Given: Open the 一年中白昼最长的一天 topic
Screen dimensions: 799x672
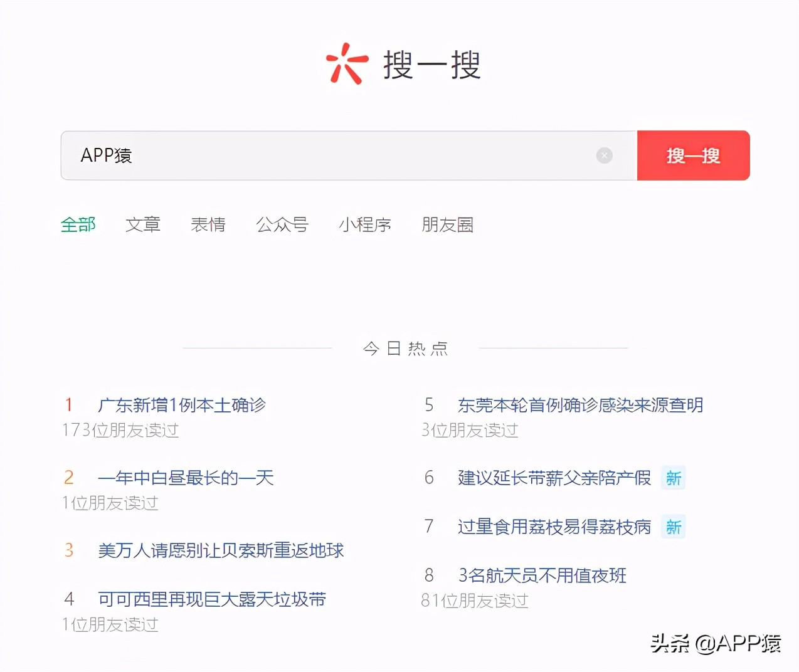Looking at the screenshot, I should coord(186,478).
